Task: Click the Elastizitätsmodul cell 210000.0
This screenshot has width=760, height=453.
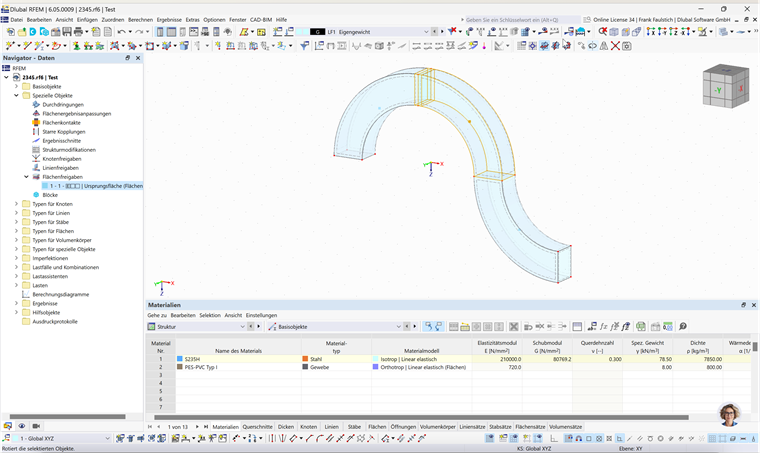Action: [497, 359]
